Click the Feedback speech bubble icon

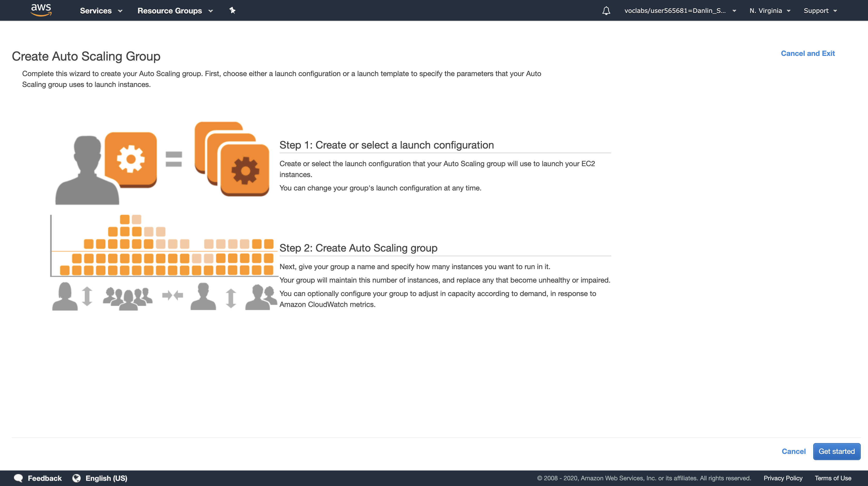(18, 478)
